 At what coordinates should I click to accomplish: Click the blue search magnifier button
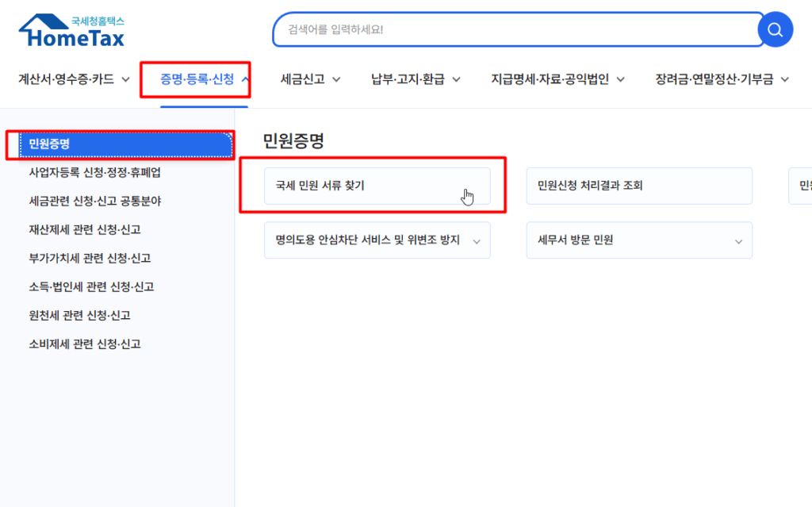pos(775,30)
